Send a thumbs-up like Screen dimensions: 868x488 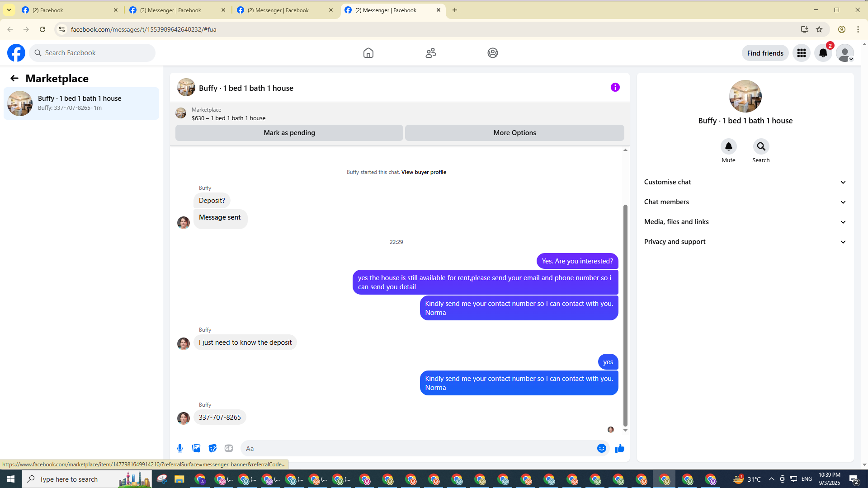click(x=620, y=448)
